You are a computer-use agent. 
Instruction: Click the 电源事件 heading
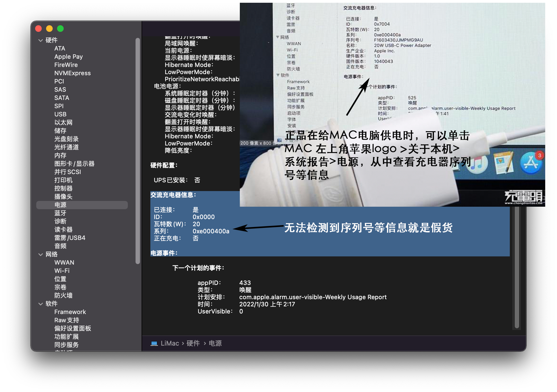click(x=164, y=253)
